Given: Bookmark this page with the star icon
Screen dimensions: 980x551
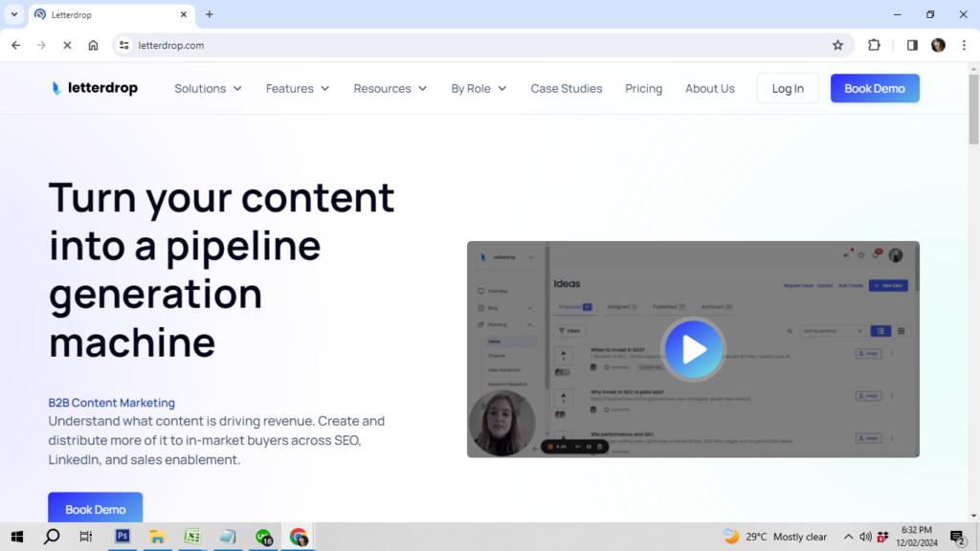Looking at the screenshot, I should 837,45.
